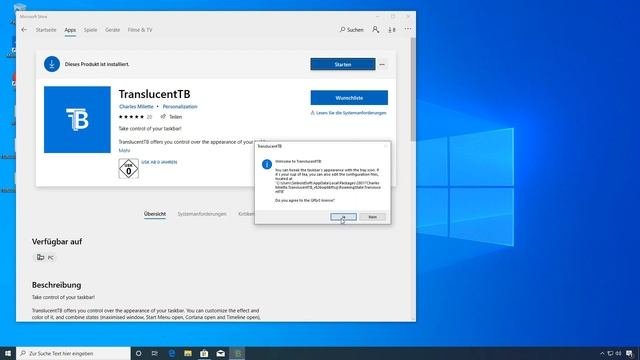Open the Systemanforderungen lesen link
The image size is (640, 360).
click(349, 113)
